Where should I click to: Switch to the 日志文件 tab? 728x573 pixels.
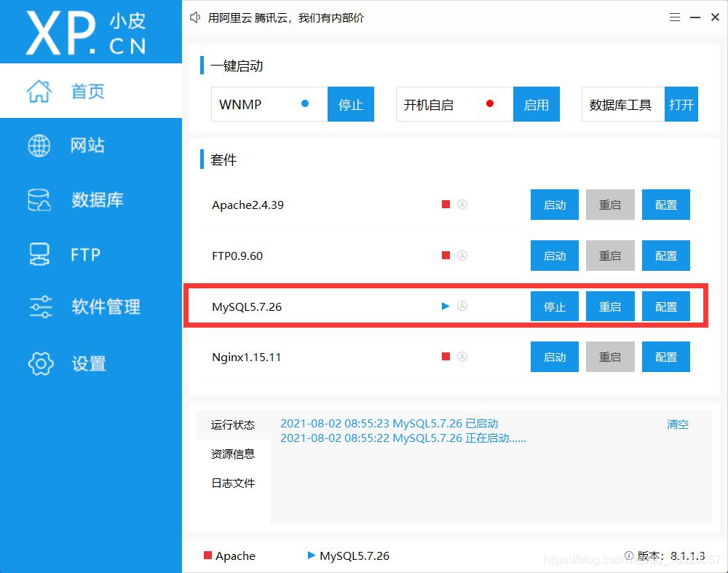click(x=232, y=483)
